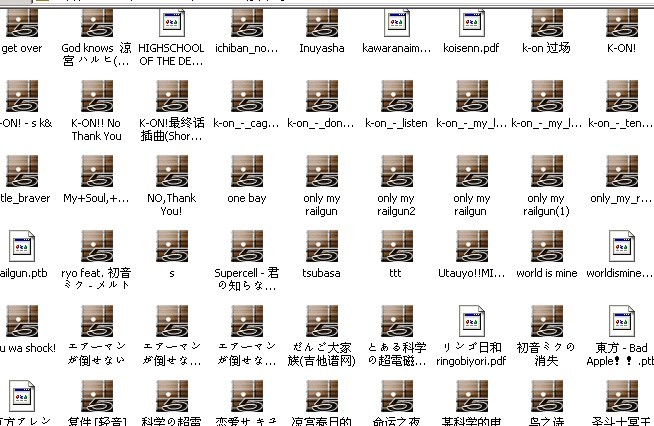Select the K-ON! tab file icon
Screen dimensions: 654x426
coord(621,23)
